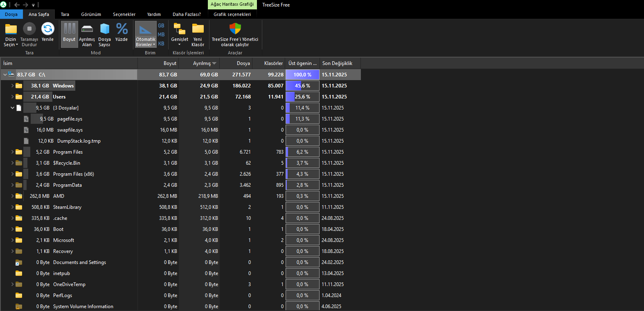Click the pagefile.sys file icon
This screenshot has height=311, width=644.
pyautogui.click(x=26, y=119)
